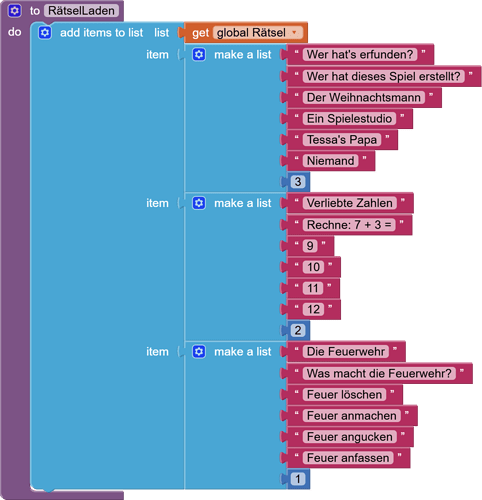Open mutator gear on RätselLaden procedure block

pyautogui.click(x=14, y=11)
